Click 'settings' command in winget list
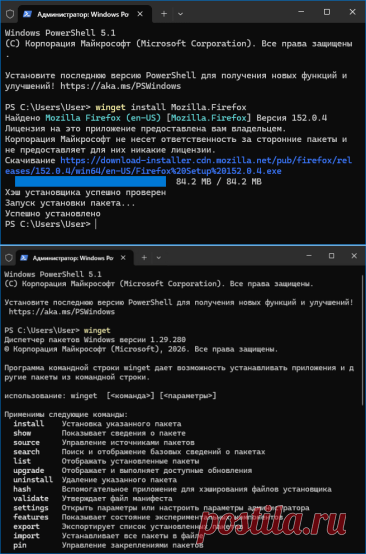This screenshot has height=554, width=366. tap(31, 508)
